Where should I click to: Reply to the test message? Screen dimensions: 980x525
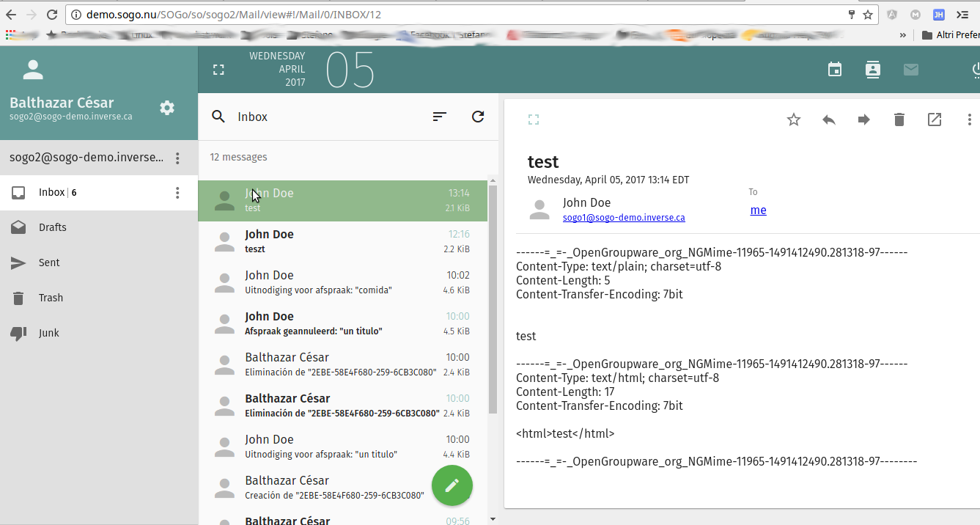tap(828, 120)
